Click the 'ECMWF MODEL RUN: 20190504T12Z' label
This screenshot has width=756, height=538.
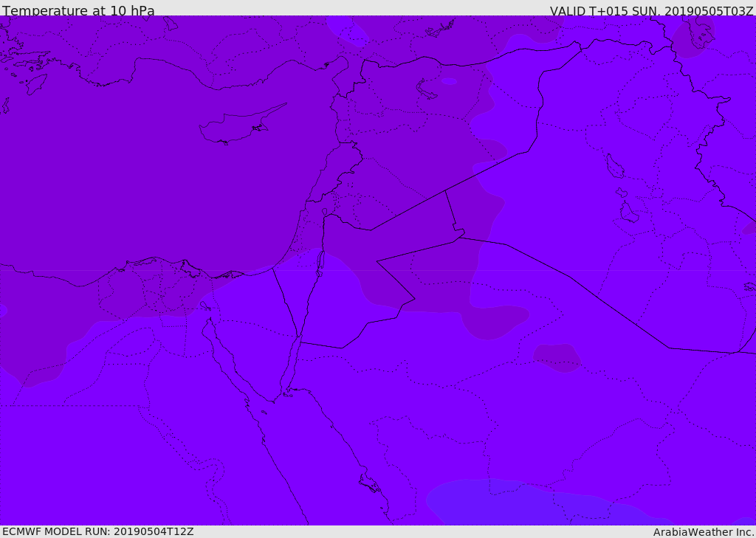98,532
